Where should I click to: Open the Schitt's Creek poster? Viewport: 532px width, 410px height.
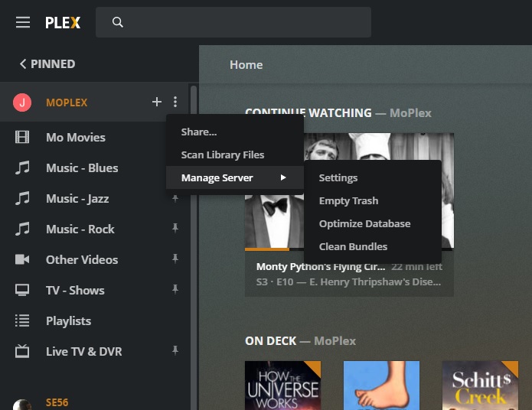coord(480,386)
